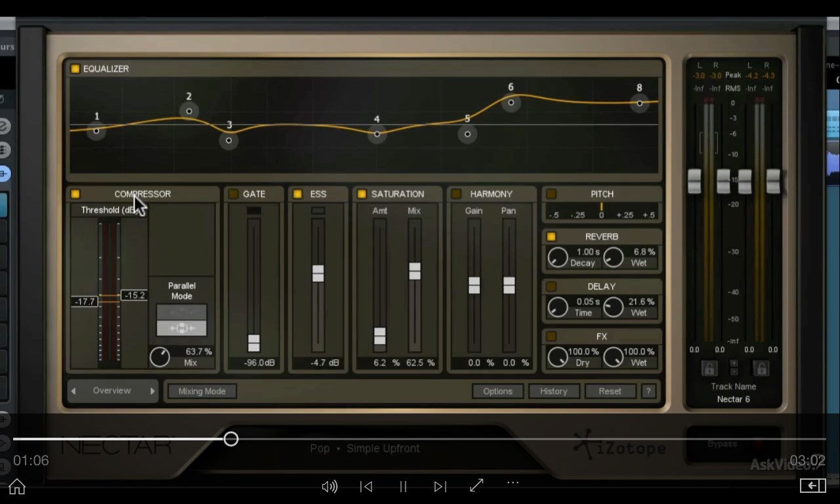Pause the video playback
The image size is (840, 504).
click(403, 486)
